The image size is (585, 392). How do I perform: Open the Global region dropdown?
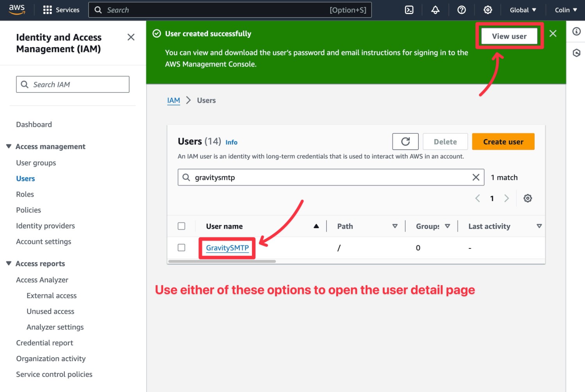pos(523,10)
